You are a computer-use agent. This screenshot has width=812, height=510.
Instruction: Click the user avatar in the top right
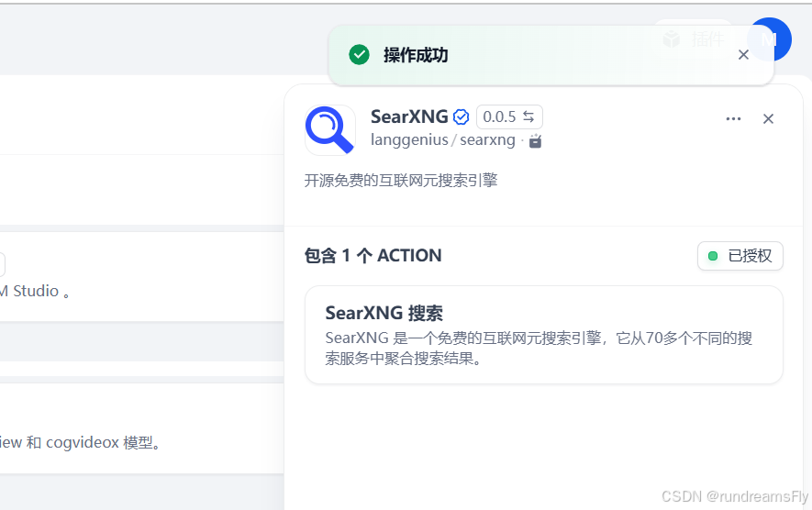[770, 39]
